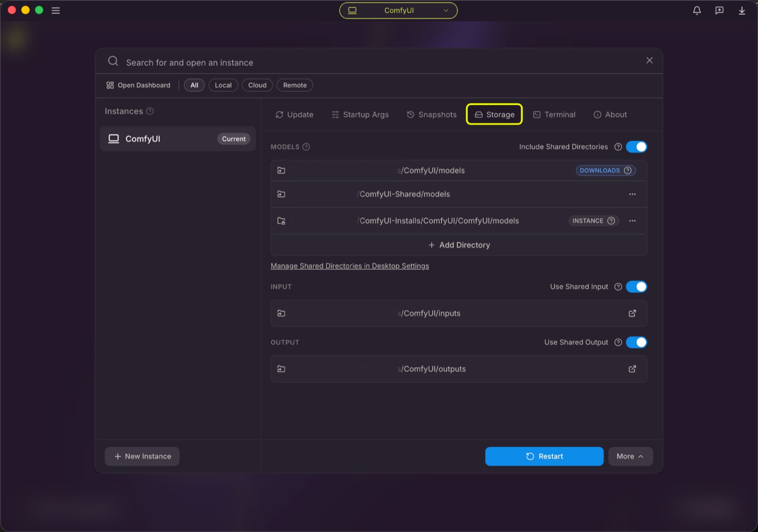Click folder icon of ComfyUI/models row
Screen dimensions: 758x532
281,170
